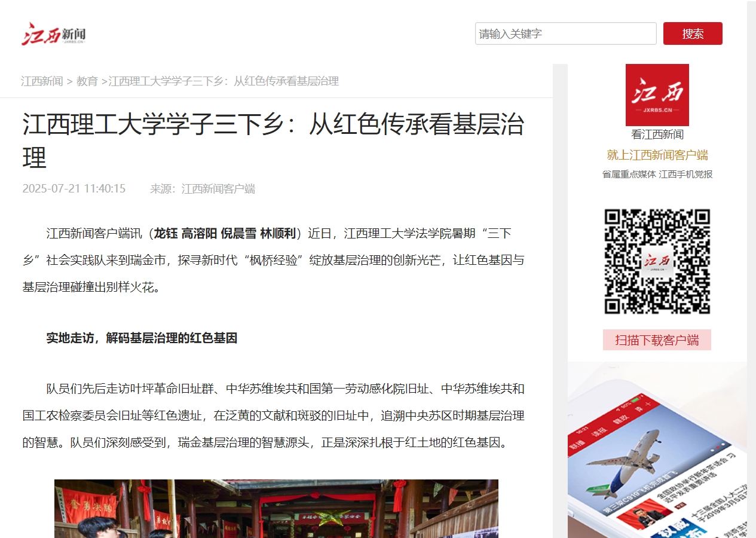Click the vertical page scrollbar on the right
Image resolution: width=756 pixels, height=538 pixels.
click(x=751, y=269)
